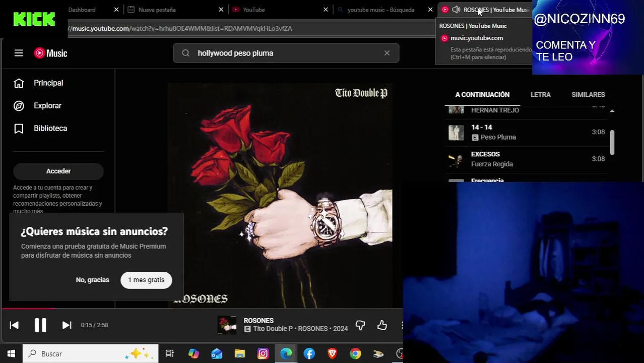Switch to SIMILARES tab
This screenshot has width=644, height=363.
click(x=588, y=94)
